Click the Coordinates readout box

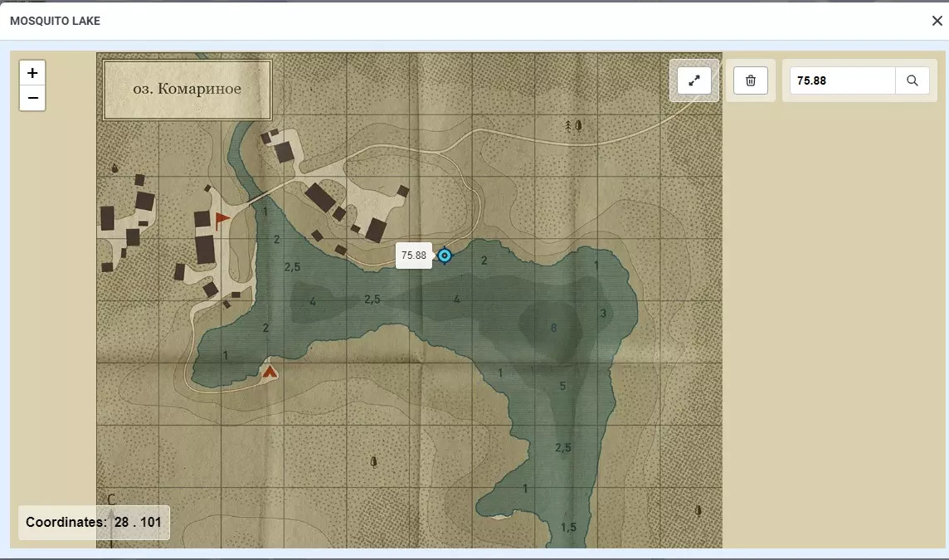(94, 523)
